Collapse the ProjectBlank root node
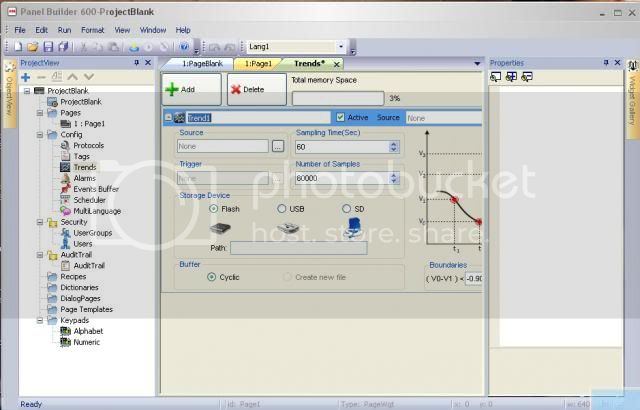Image resolution: width=640 pixels, height=410 pixels. [x=27, y=91]
